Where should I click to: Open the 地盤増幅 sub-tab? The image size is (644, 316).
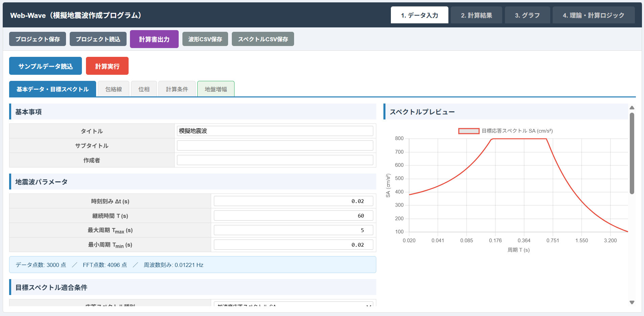click(216, 89)
